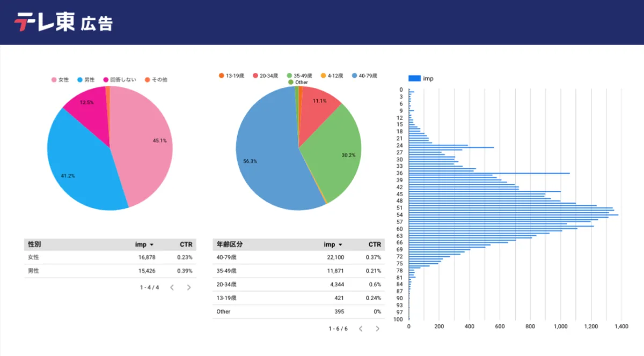Click the imp legend swatch of bar chart
This screenshot has height=356, width=644.
[414, 78]
